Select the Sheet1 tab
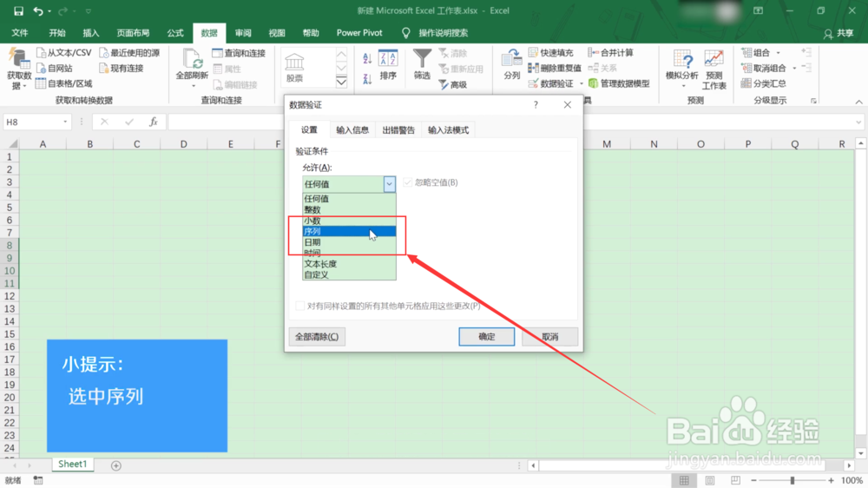 [73, 465]
